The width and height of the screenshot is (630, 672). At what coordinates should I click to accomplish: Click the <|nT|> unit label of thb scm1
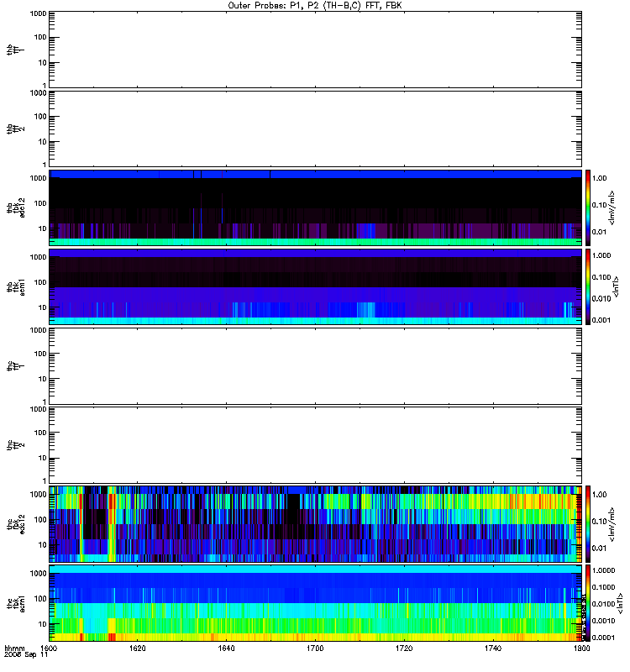pos(617,286)
